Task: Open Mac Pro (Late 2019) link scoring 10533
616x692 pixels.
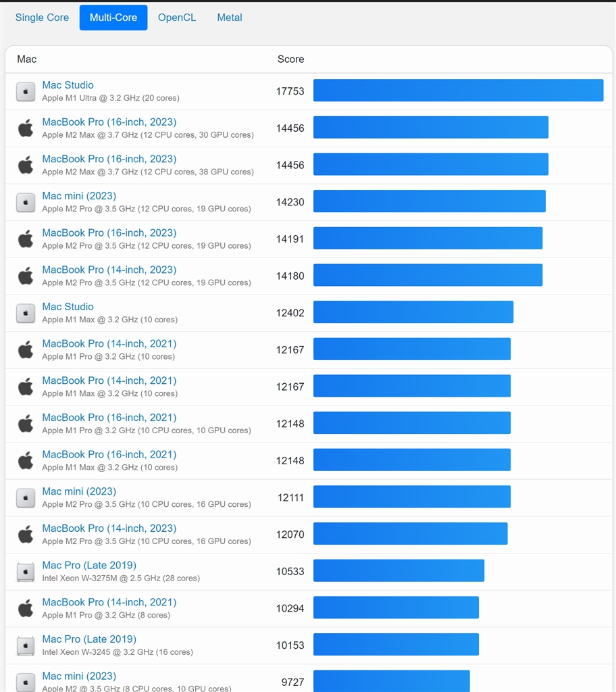Action: [x=89, y=565]
